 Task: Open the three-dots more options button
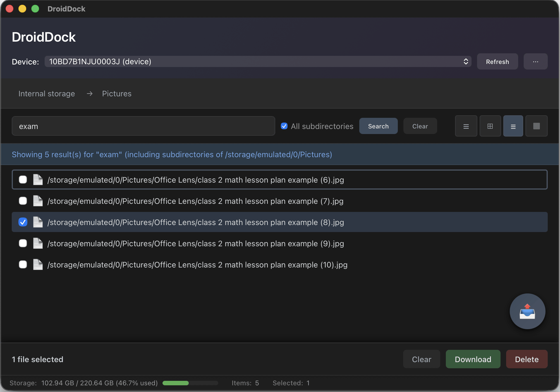click(535, 62)
